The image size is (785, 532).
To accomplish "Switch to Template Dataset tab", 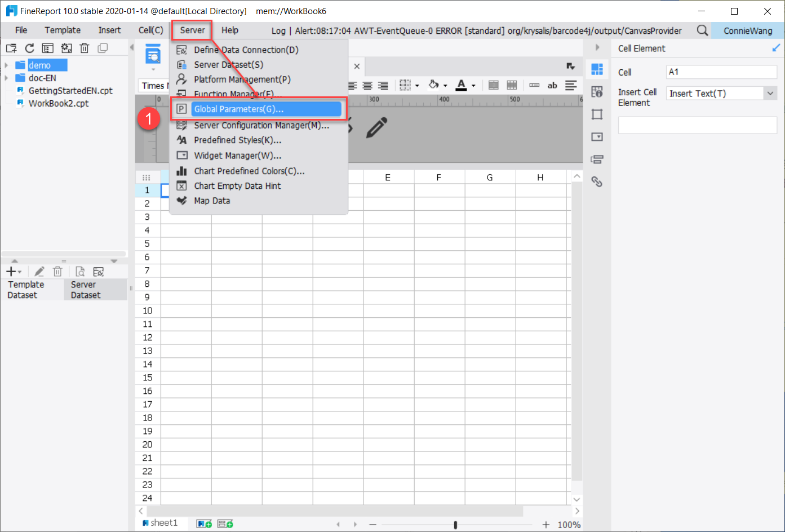I will tap(32, 290).
